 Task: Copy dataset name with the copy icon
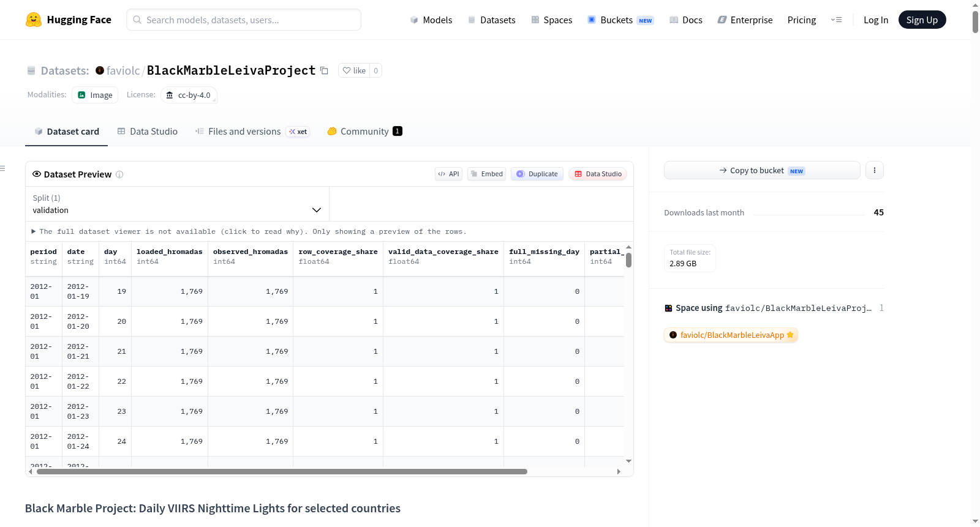[324, 71]
